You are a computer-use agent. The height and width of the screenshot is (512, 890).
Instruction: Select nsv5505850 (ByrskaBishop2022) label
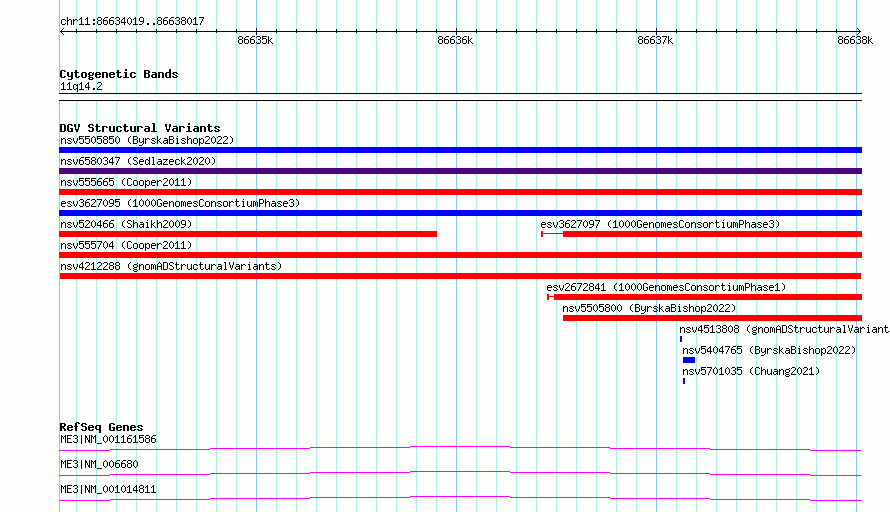point(147,140)
